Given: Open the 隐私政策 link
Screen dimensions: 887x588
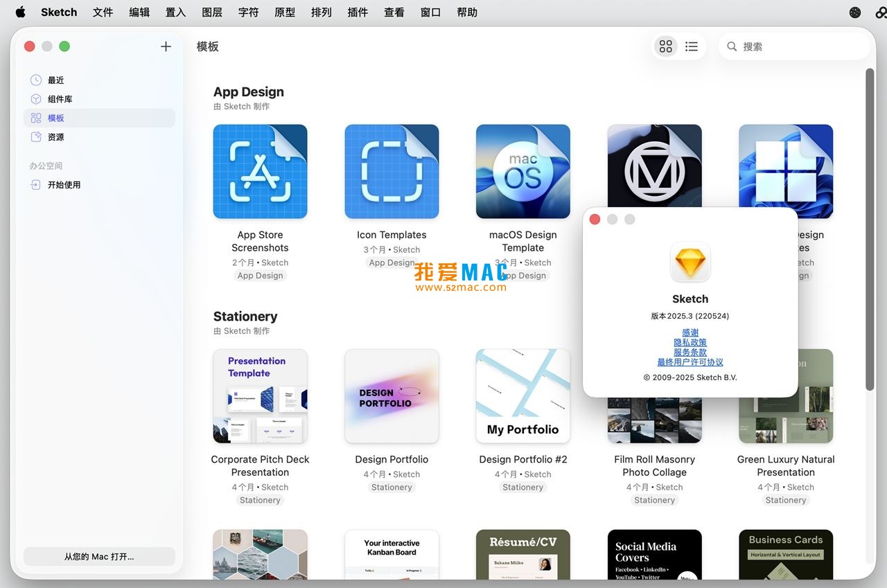Looking at the screenshot, I should [x=690, y=341].
